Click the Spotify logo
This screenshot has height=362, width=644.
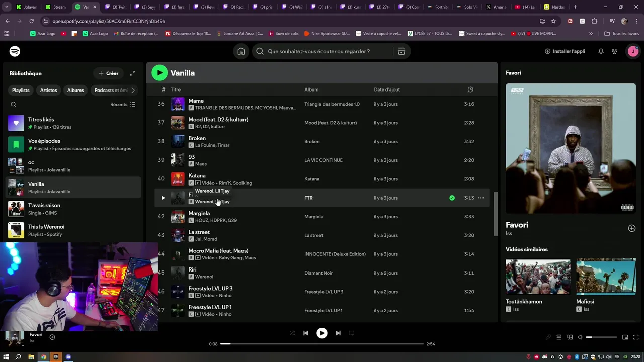(x=15, y=51)
